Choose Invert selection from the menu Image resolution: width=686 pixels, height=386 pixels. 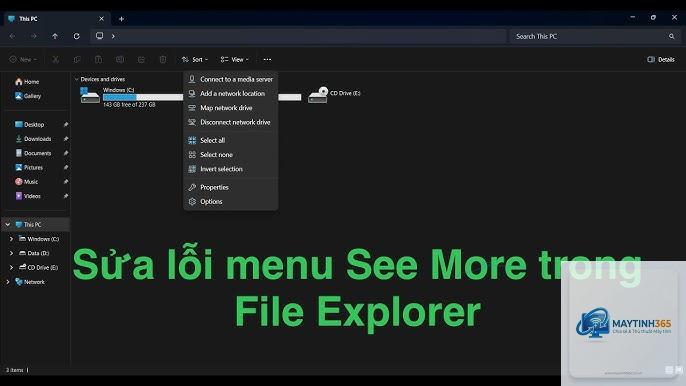[x=231, y=169]
